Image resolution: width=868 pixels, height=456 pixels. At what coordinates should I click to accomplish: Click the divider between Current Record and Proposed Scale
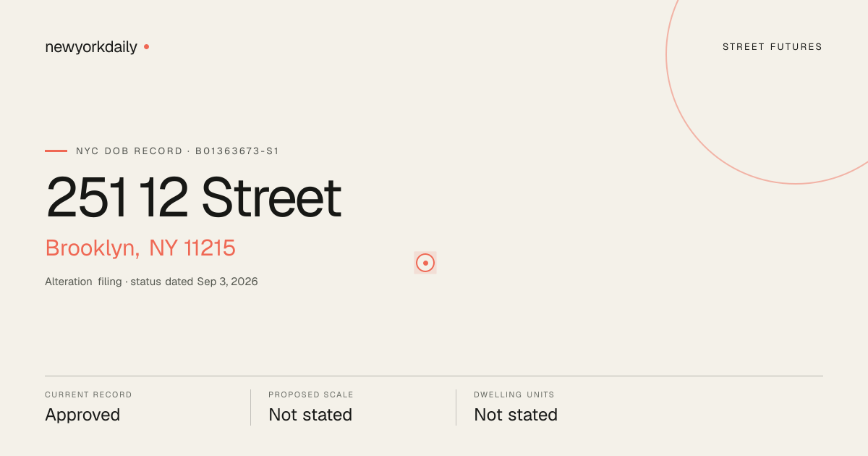point(250,408)
